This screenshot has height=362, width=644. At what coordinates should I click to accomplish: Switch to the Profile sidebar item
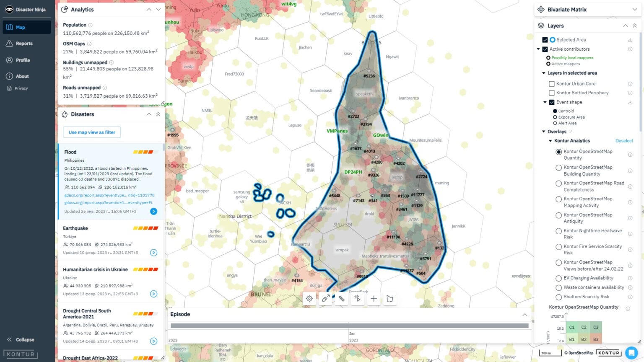tap(23, 60)
